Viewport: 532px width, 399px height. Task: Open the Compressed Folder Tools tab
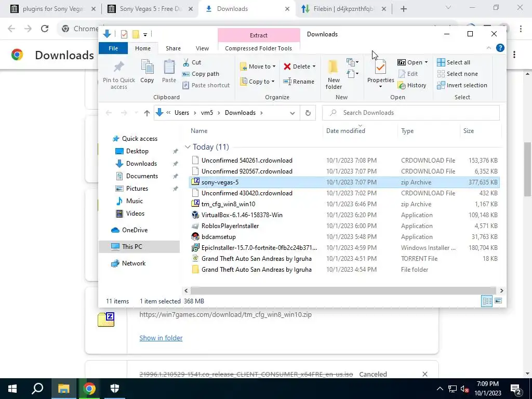(x=258, y=48)
